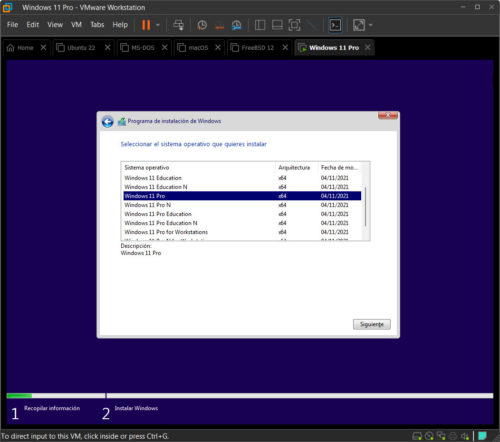Close the Windows 11 Pro tab
Viewport: 500px width, 442px height.
pos(367,48)
